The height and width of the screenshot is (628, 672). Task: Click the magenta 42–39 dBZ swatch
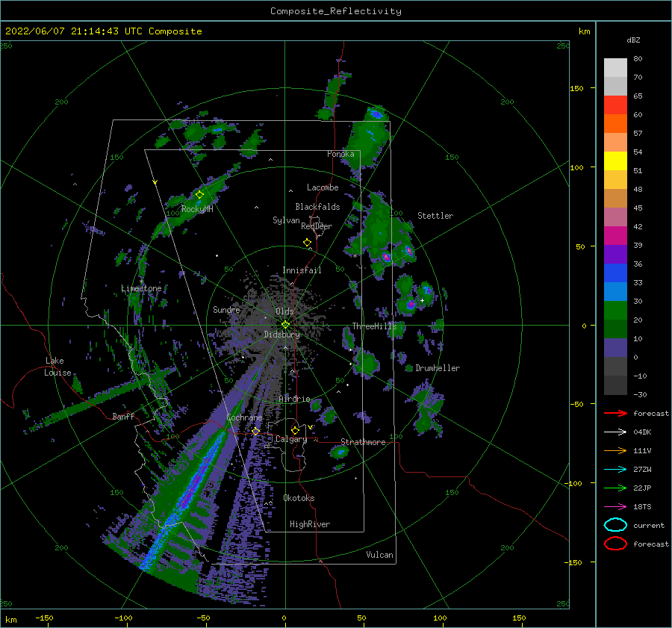click(615, 236)
